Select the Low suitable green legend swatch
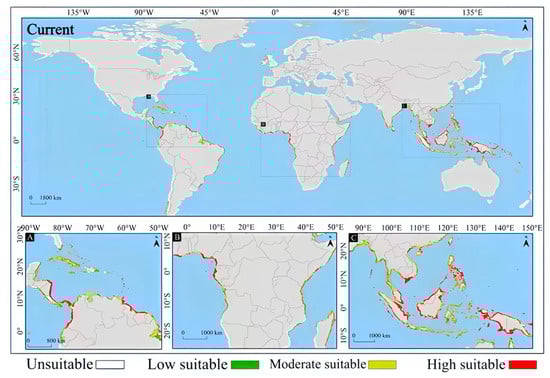The image size is (550, 378). click(245, 365)
